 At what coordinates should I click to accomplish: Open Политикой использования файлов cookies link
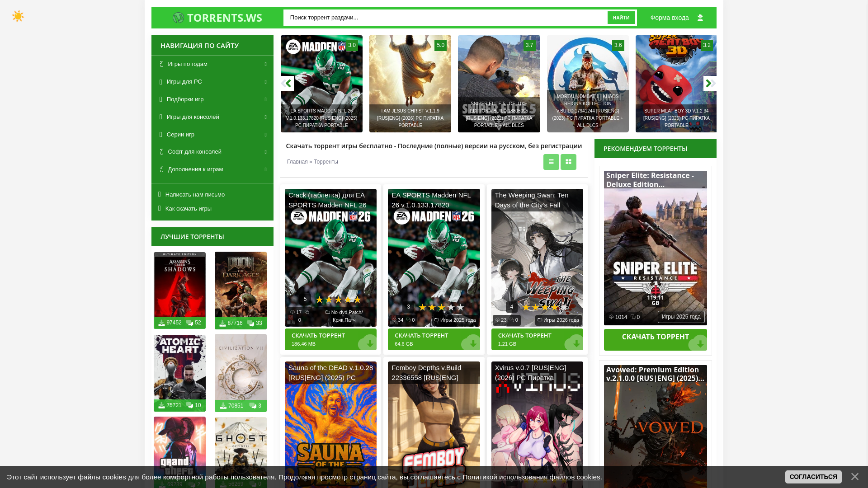pos(531,477)
